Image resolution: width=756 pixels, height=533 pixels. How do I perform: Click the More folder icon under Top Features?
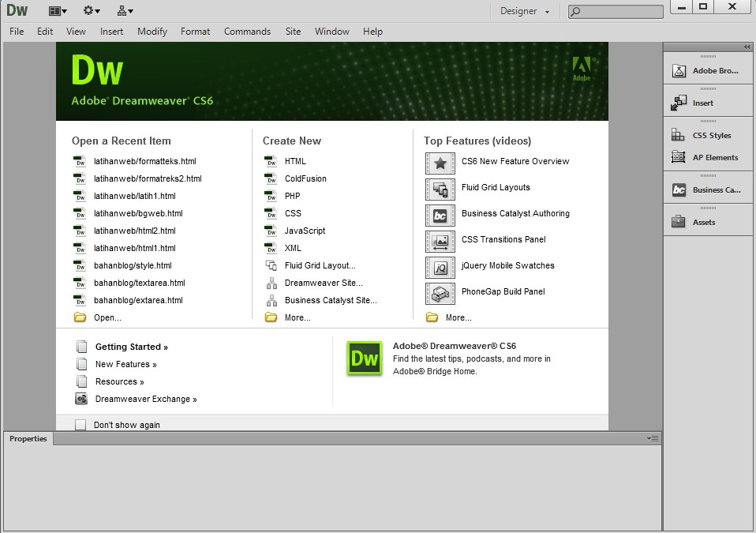pos(432,317)
